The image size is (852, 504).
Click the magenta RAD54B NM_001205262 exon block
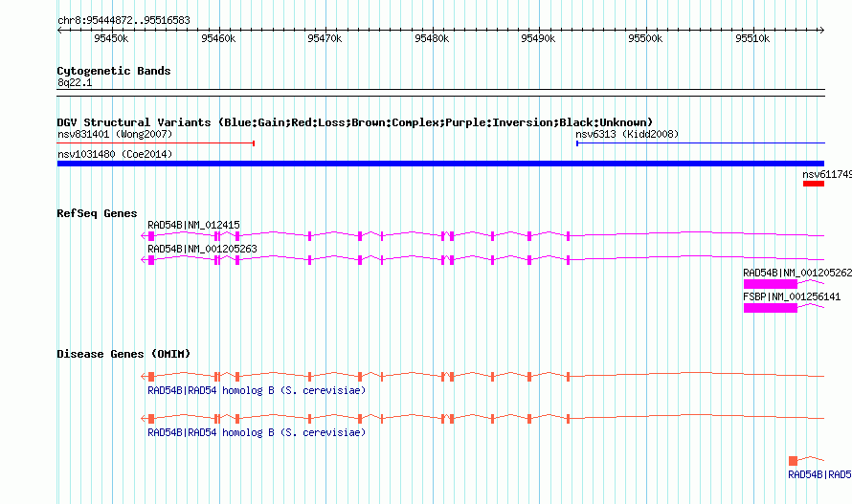click(771, 284)
